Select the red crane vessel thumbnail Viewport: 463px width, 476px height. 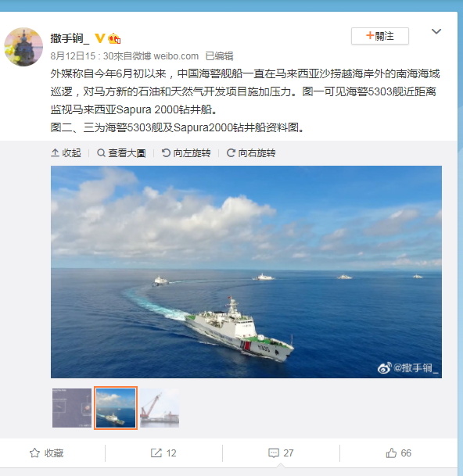pos(160,408)
